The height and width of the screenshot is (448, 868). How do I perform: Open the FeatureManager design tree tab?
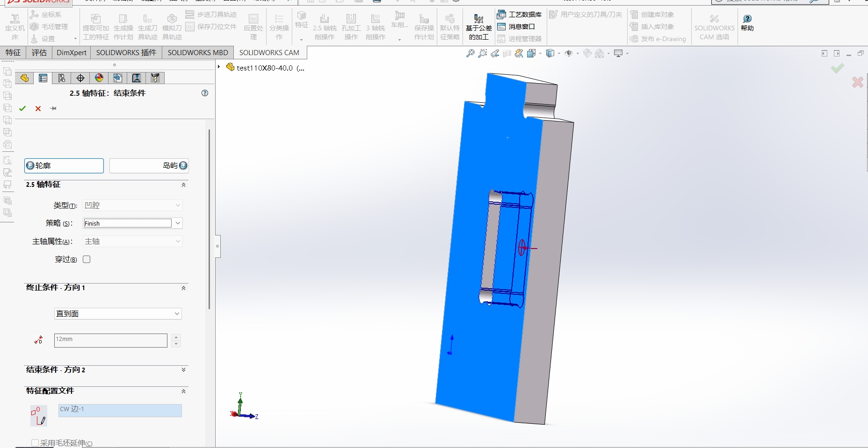point(24,78)
